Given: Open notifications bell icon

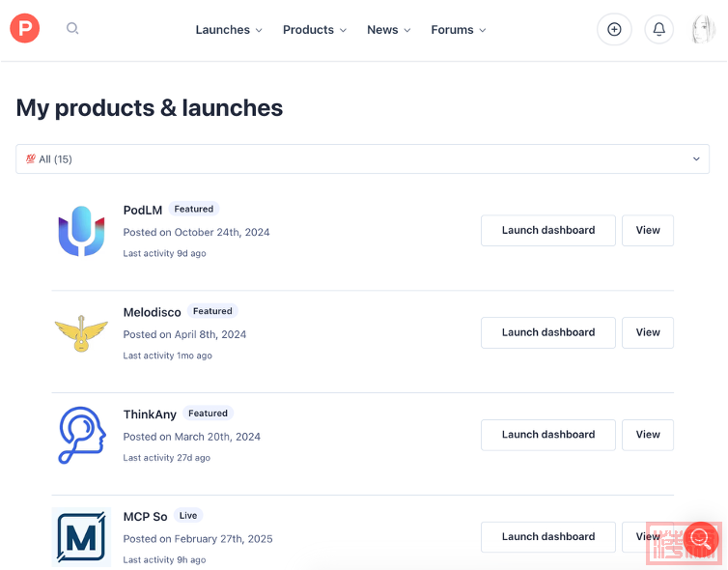Looking at the screenshot, I should pos(659,30).
